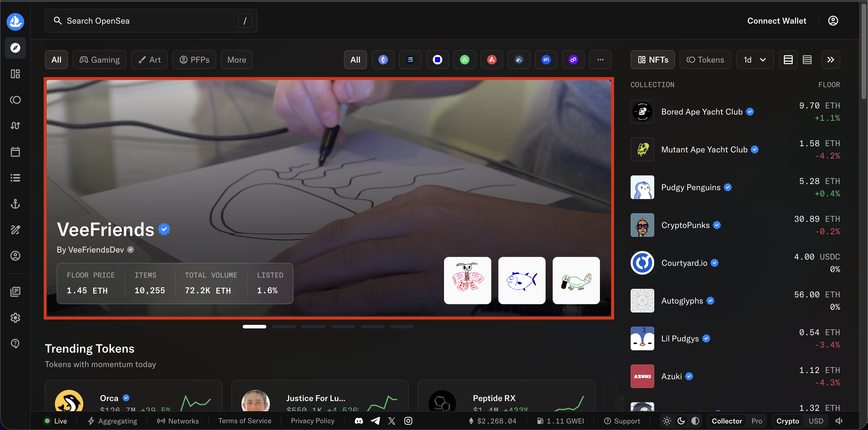Select the PFPs category tab

[194, 60]
